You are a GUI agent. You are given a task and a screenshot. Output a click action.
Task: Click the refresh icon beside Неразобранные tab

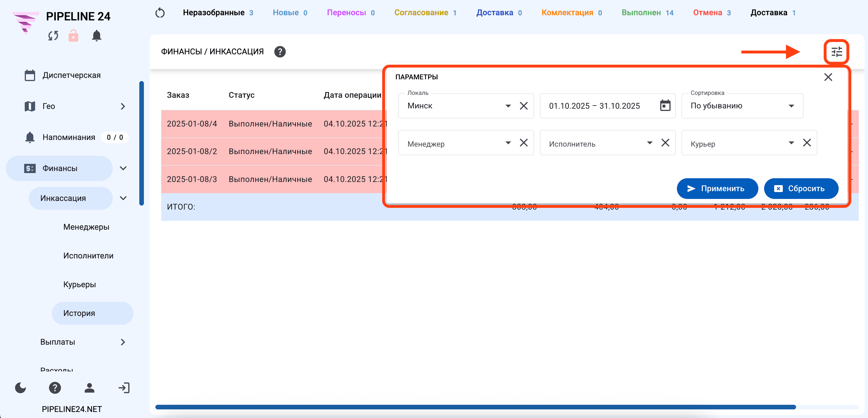[x=160, y=13]
